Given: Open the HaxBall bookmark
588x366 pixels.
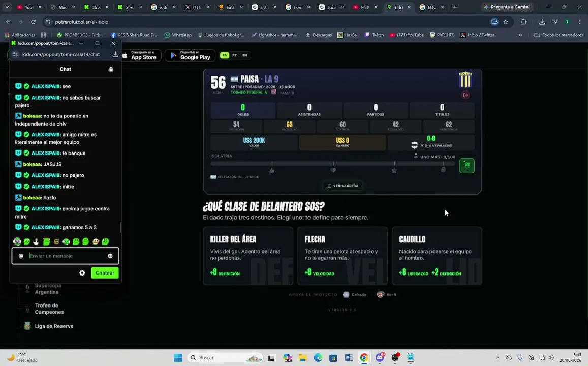Looking at the screenshot, I should tap(348, 35).
